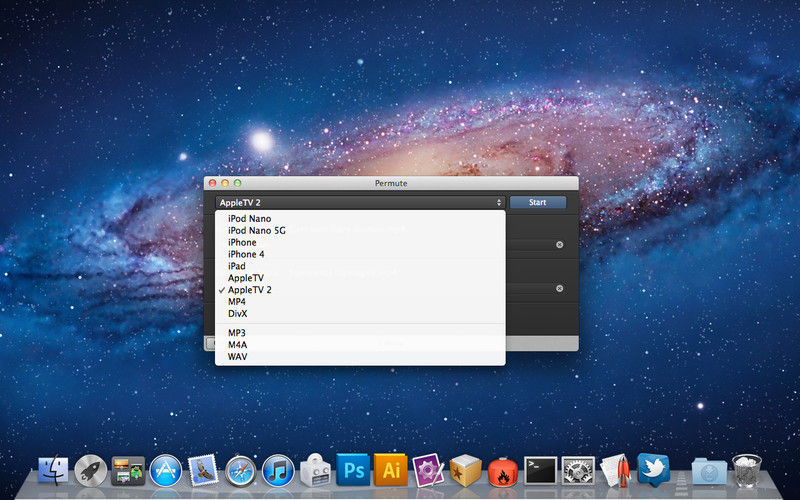
Task: Pick the iPad preset
Action: pyautogui.click(x=360, y=266)
